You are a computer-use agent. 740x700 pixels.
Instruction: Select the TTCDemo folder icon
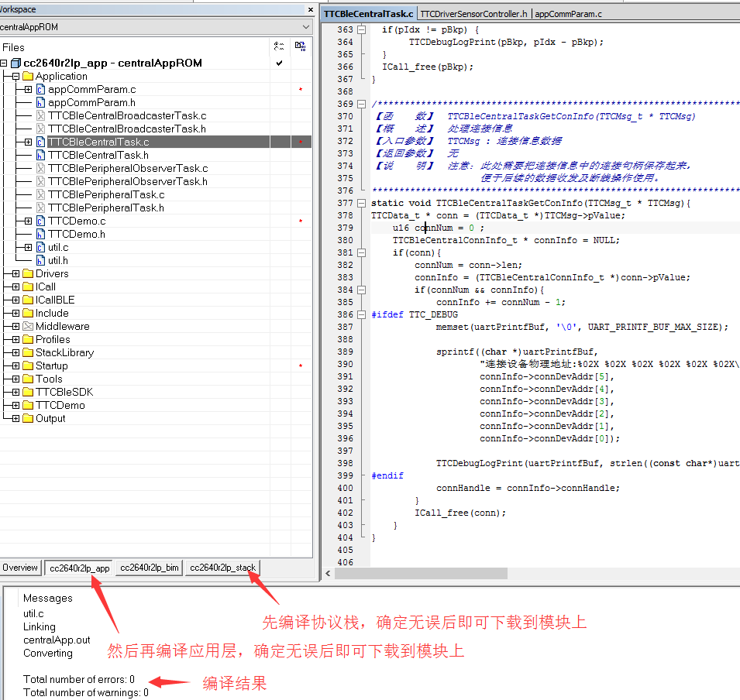(x=28, y=405)
